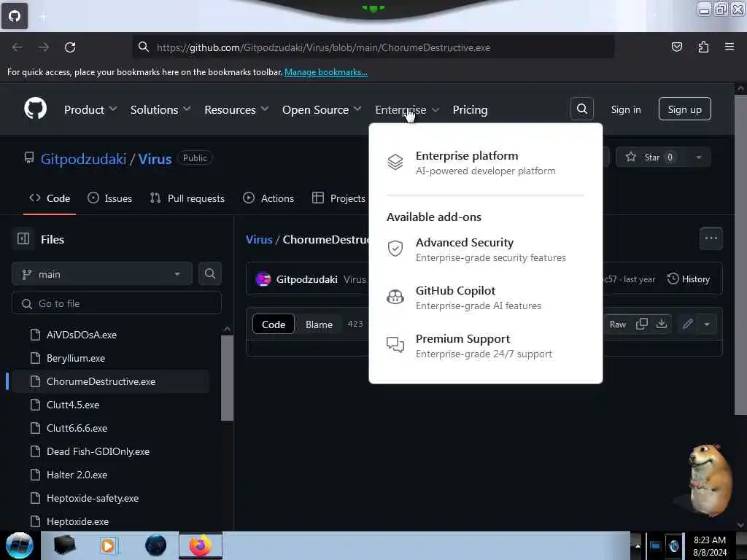Focus the Go to file input
The width and height of the screenshot is (747, 560).
click(116, 303)
